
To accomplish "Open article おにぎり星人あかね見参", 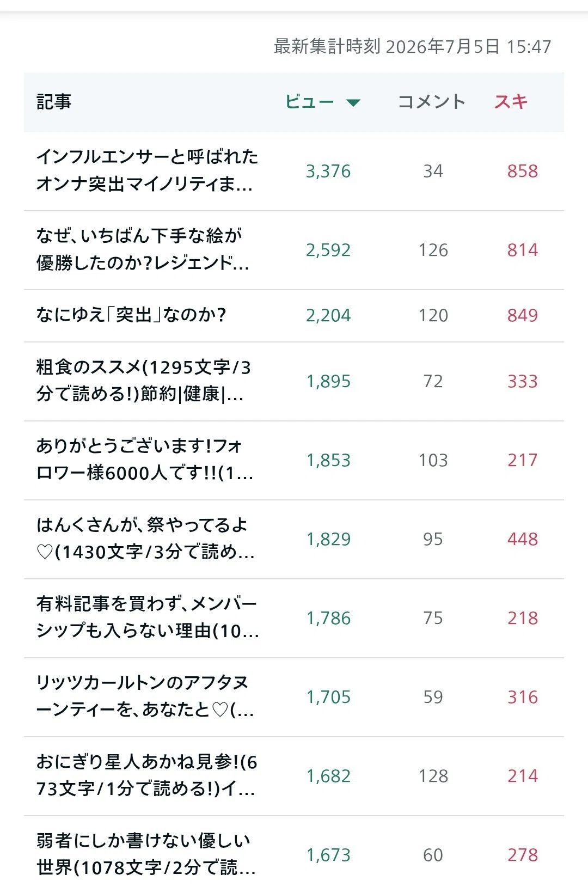I will (146, 776).
